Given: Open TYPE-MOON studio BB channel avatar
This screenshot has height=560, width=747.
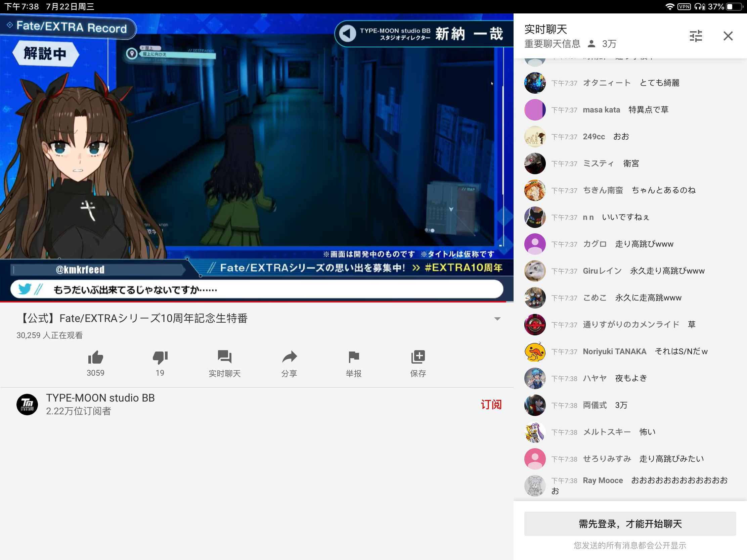Looking at the screenshot, I should [x=27, y=404].
